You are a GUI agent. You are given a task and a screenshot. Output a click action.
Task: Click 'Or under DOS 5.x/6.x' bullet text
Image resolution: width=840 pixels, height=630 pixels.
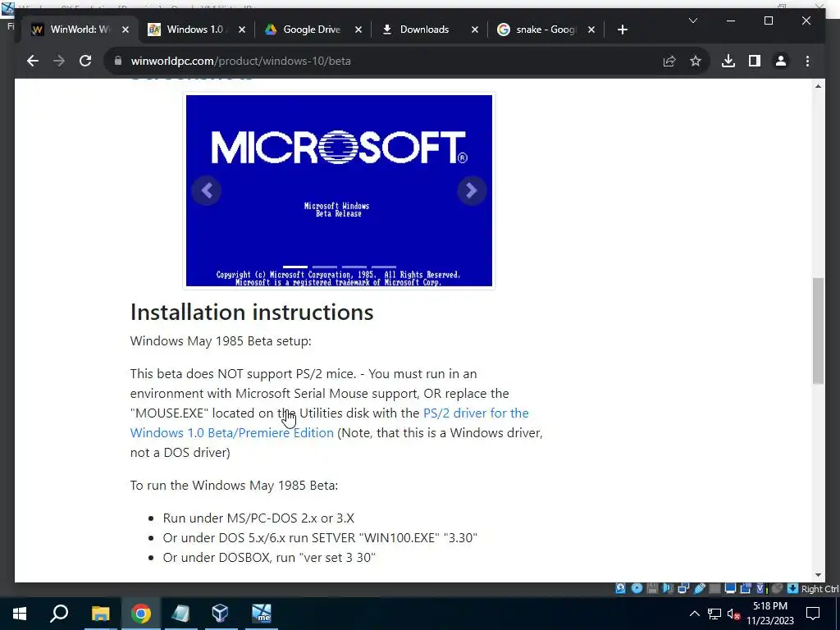coord(320,537)
